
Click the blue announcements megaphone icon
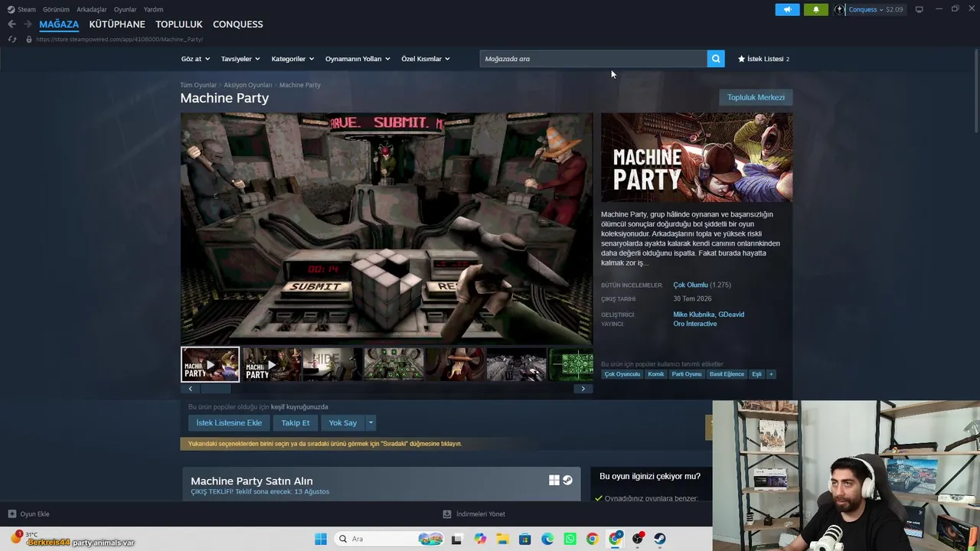[787, 9]
